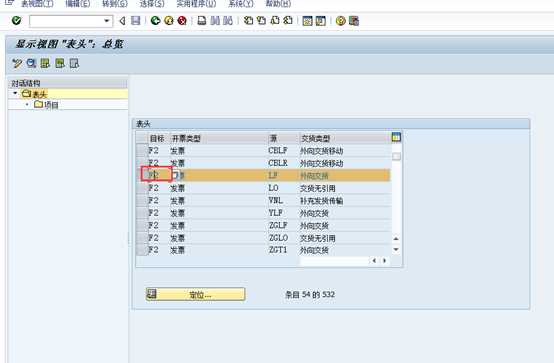This screenshot has height=363, width=554.
Task: Toggle row selector for the ZGT1 row
Action: coord(142,250)
